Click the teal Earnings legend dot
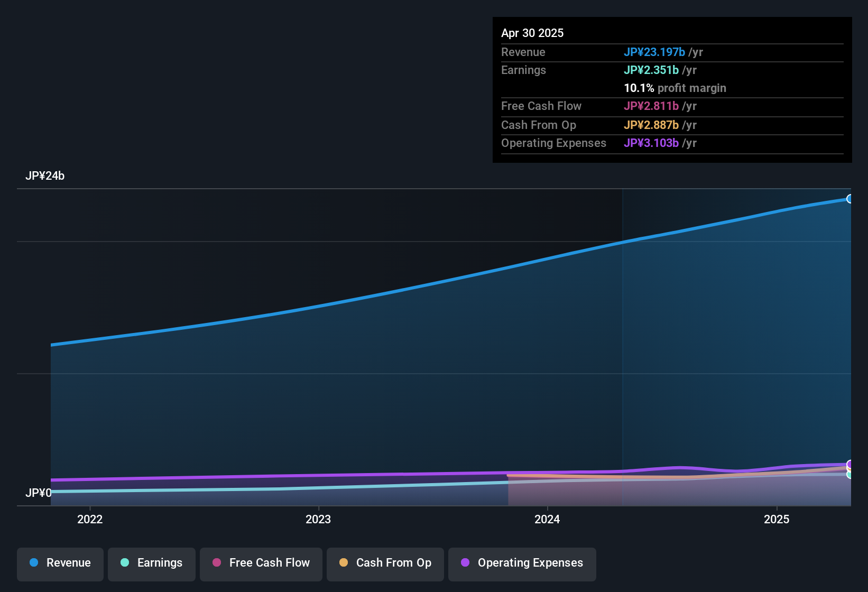 click(125, 562)
